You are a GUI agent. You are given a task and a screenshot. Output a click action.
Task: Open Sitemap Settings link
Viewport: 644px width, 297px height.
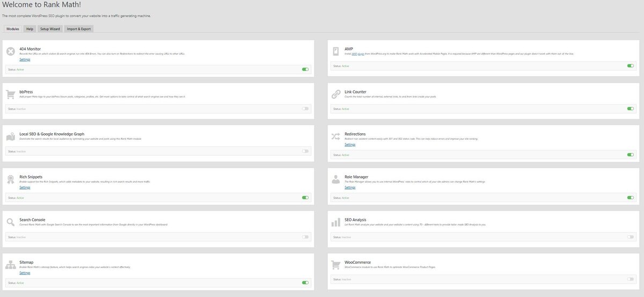point(25,273)
